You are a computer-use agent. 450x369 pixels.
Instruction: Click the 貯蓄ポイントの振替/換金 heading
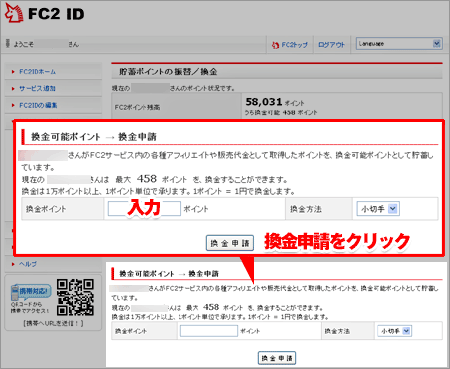pos(168,72)
